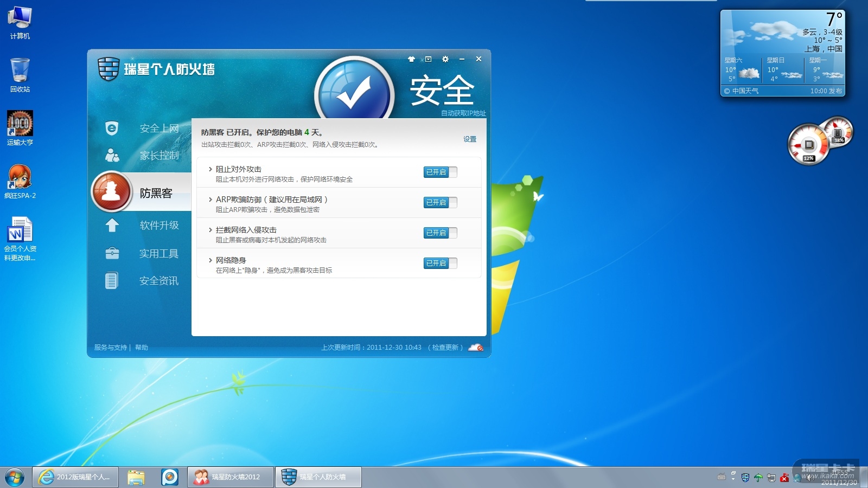The image size is (868, 488).
Task: Click the 星期日 forecast in weather gadget
Action: [x=784, y=69]
